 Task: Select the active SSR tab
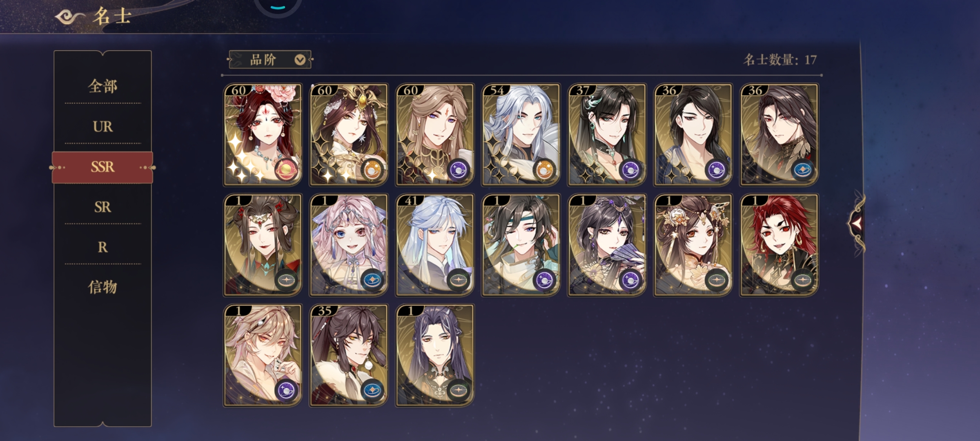(x=102, y=167)
